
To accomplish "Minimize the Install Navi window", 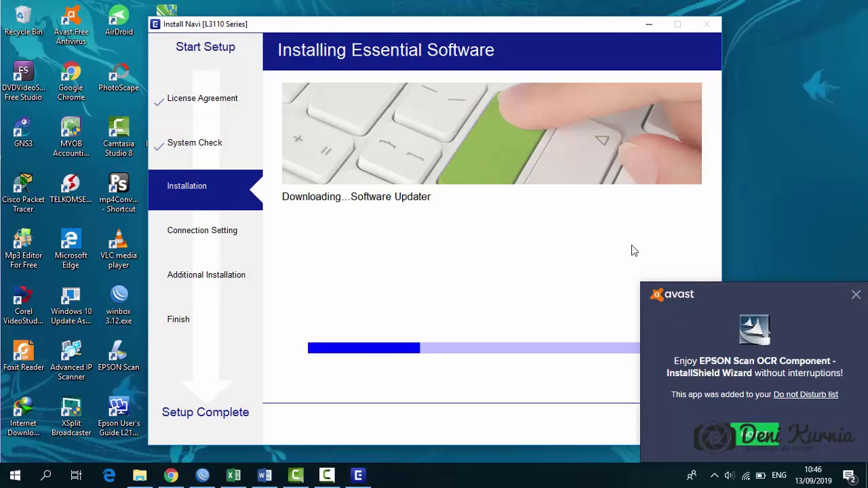I will tap(649, 24).
